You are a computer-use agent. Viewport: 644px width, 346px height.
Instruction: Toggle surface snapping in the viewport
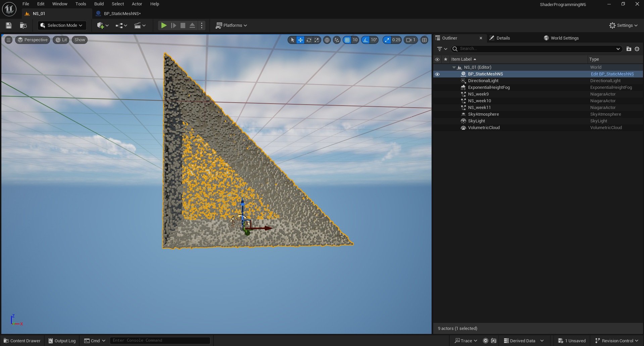pyautogui.click(x=337, y=40)
